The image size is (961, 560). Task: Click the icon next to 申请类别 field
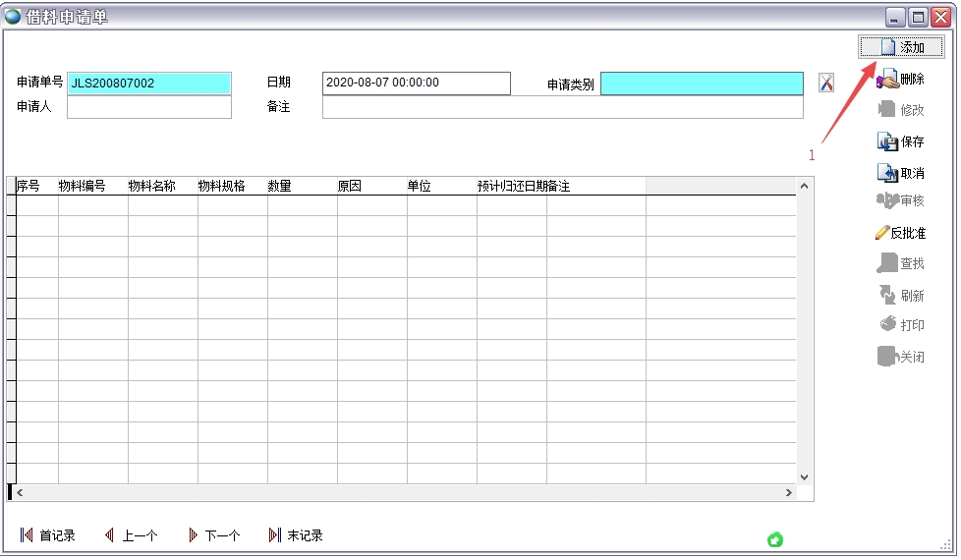pyautogui.click(x=826, y=84)
